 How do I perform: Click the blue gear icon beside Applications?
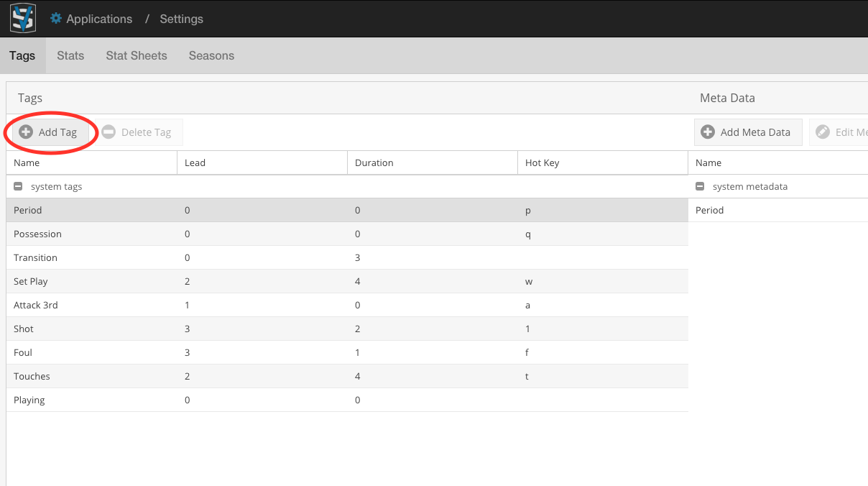tap(56, 19)
